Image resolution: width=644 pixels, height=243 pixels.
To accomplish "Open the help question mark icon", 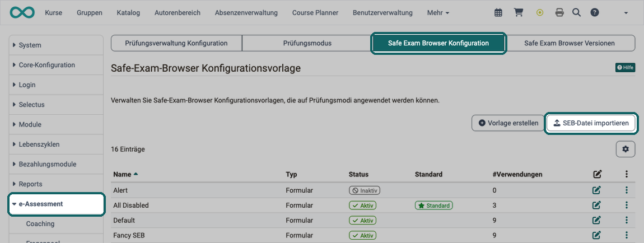I will (595, 13).
